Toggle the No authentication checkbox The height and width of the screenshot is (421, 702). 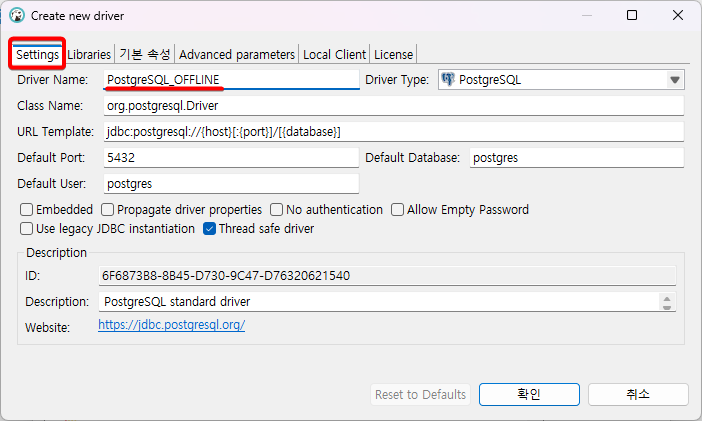click(276, 210)
